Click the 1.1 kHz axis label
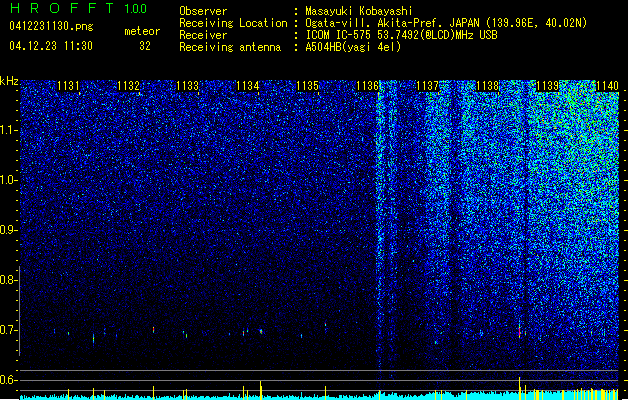Viewport: 629px width, 400px height. point(8,130)
